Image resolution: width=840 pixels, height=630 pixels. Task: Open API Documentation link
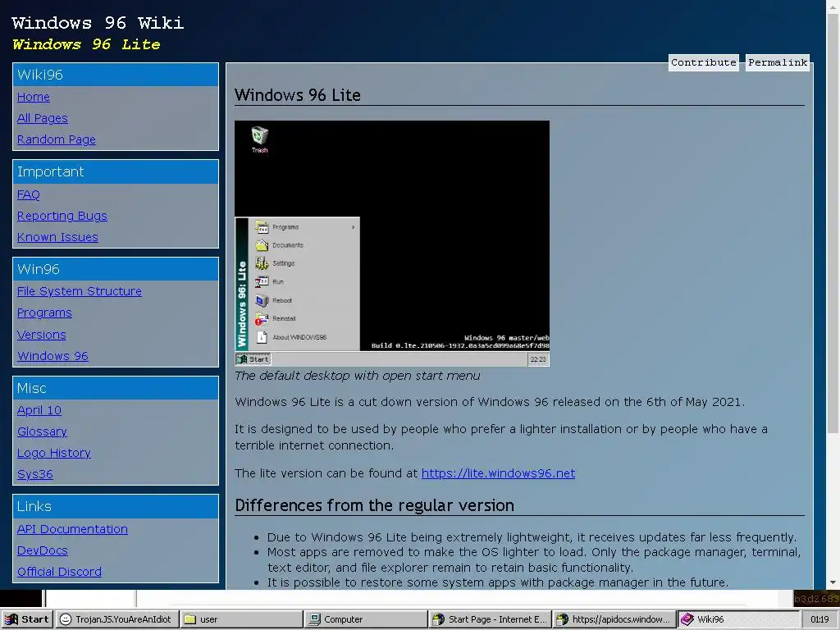pos(72,529)
